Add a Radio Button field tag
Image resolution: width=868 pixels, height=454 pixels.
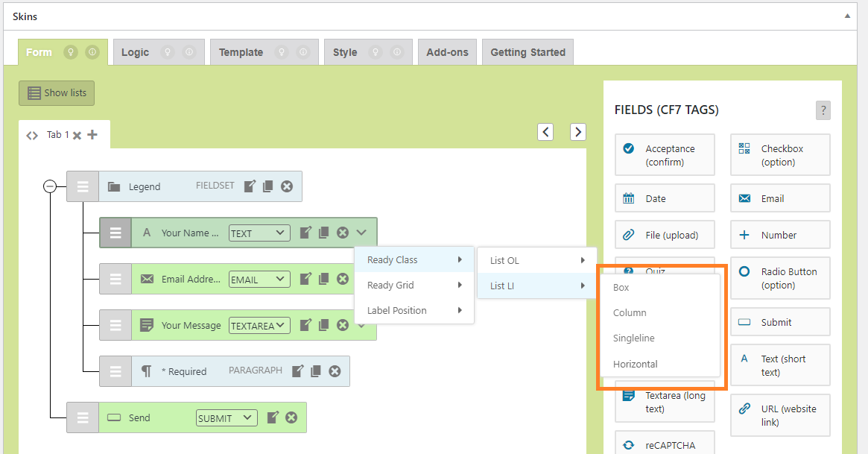780,279
